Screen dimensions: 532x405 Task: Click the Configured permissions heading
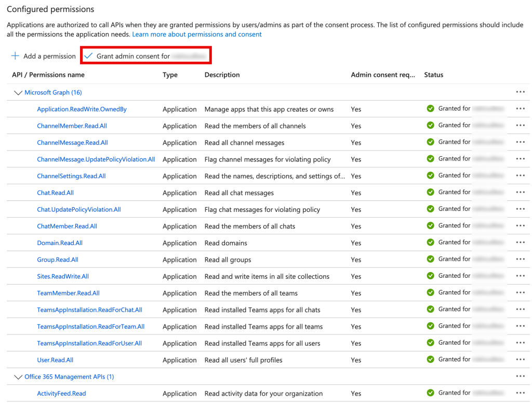(x=50, y=9)
